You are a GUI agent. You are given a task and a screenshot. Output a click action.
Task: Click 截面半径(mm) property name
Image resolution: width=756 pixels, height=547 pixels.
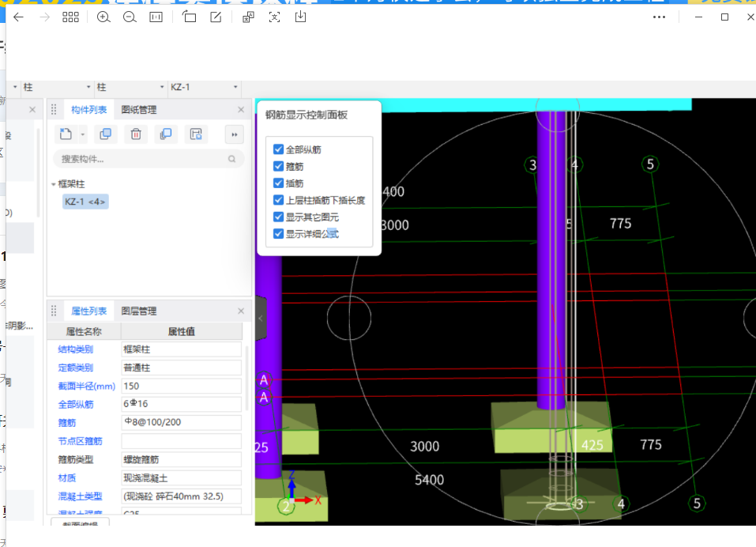coord(87,386)
